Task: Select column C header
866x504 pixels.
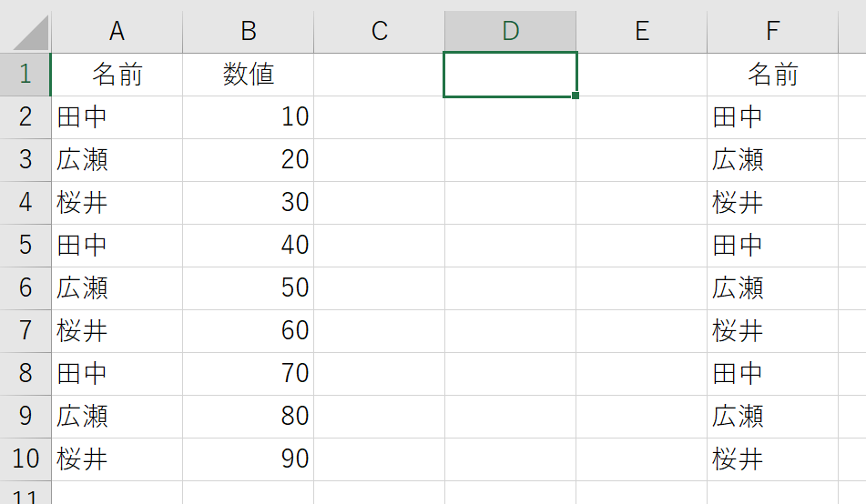Action: click(x=379, y=32)
